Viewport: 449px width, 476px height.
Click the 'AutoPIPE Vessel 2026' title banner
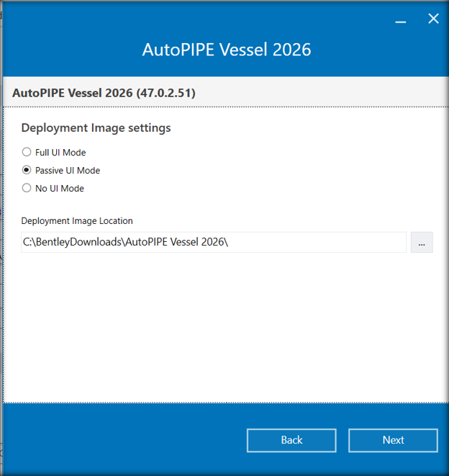[x=227, y=50]
